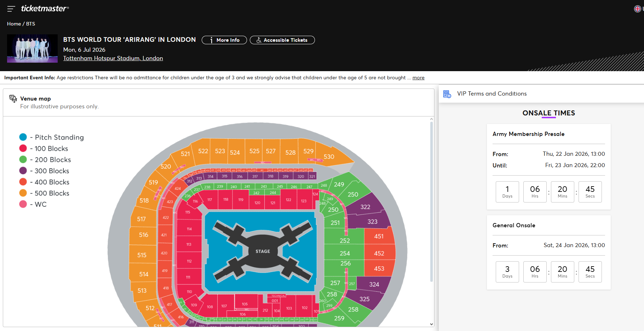Expand event info with the more link
This screenshot has width=644, height=331.
pos(418,78)
